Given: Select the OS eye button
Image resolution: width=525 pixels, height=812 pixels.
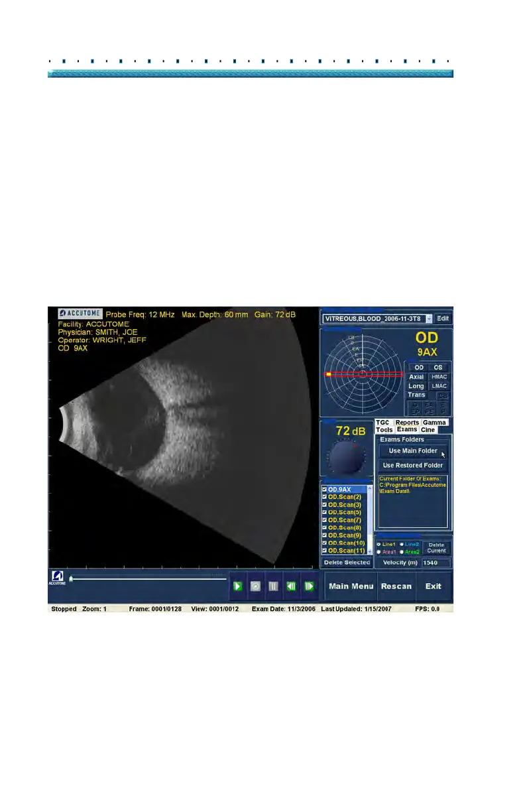Looking at the screenshot, I should (438, 368).
